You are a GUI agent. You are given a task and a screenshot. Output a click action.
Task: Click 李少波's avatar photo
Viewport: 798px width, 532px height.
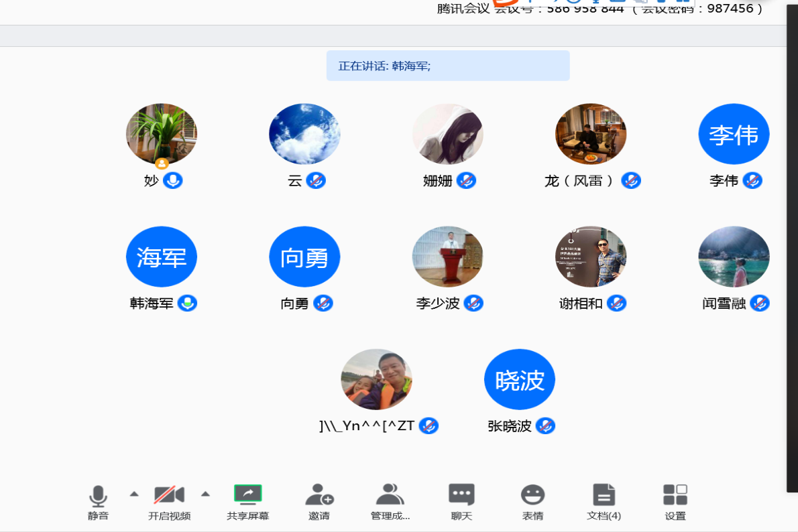pyautogui.click(x=447, y=257)
